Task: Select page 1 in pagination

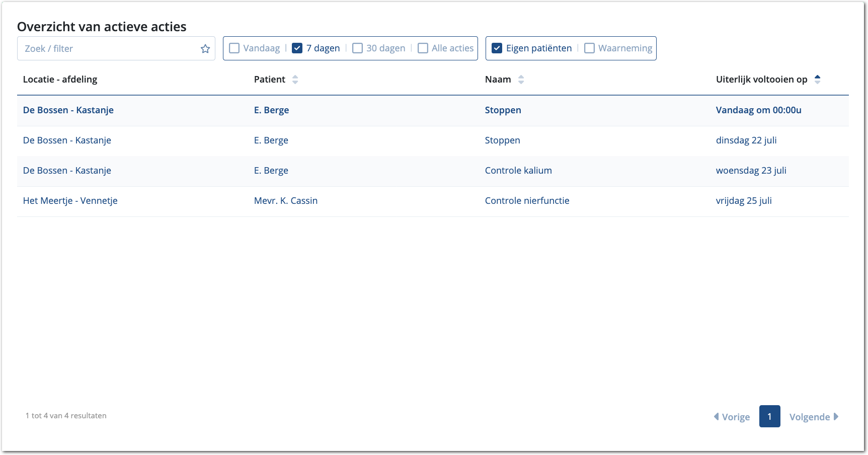Action: pos(769,416)
